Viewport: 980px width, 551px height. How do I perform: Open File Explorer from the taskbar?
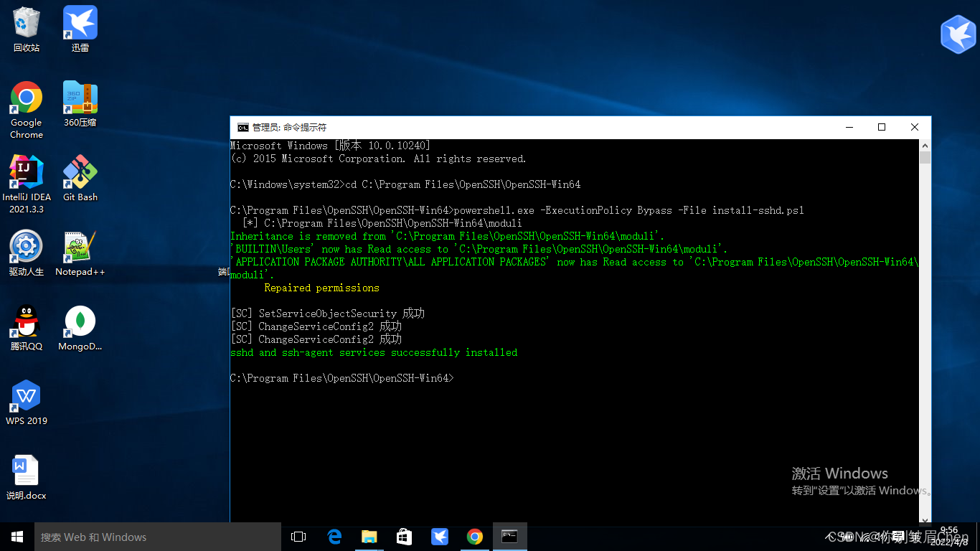pyautogui.click(x=369, y=537)
